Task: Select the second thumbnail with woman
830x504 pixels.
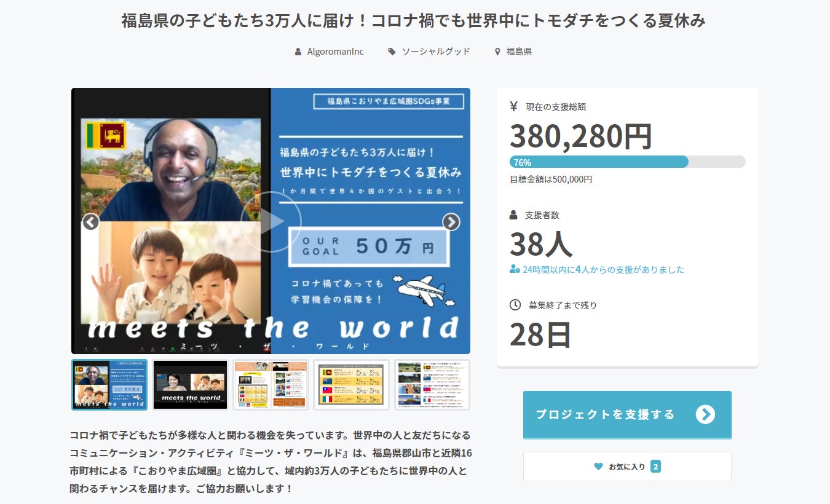Action: tap(190, 385)
